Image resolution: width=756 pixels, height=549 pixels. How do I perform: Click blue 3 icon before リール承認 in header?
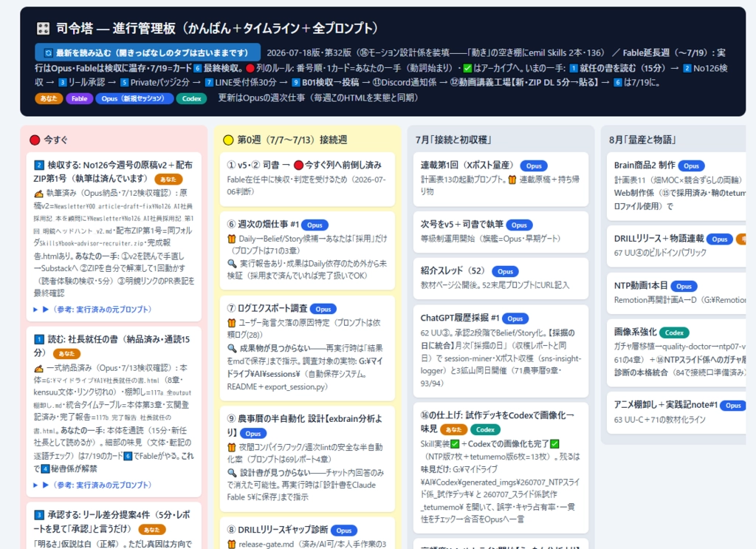62,83
